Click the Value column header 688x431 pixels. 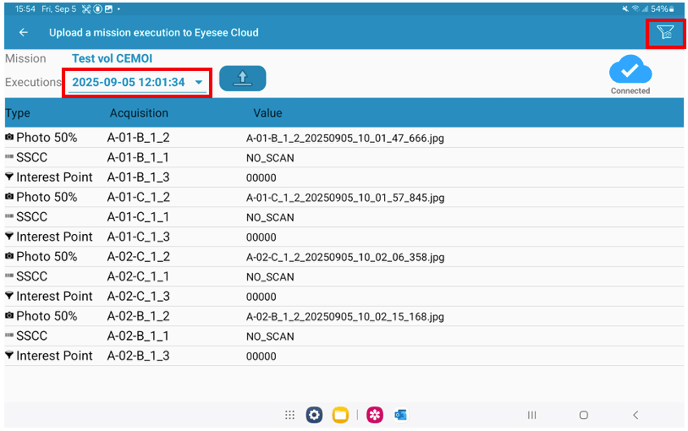point(268,113)
